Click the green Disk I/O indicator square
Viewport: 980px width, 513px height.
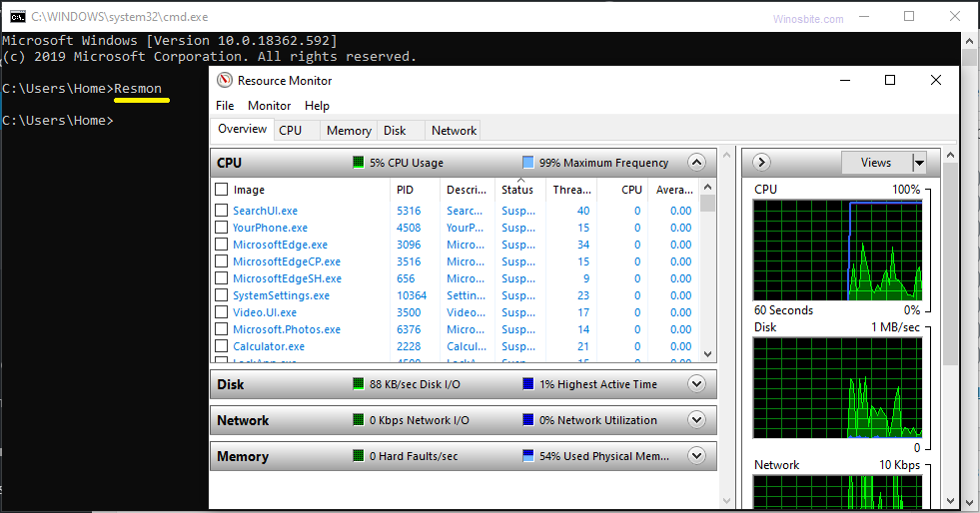(359, 384)
